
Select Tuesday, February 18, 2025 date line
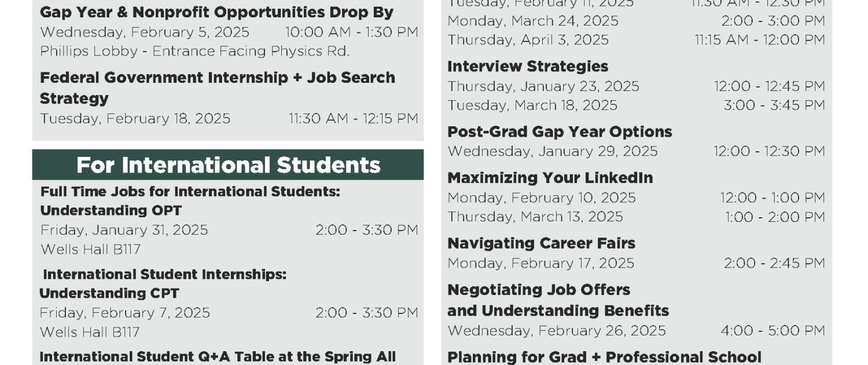click(135, 119)
